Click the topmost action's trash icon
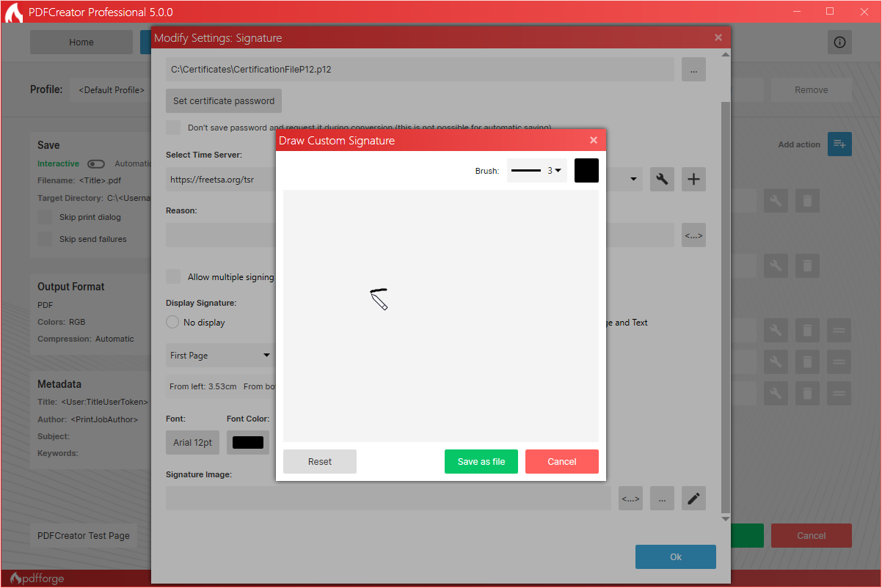This screenshot has height=588, width=882. click(x=807, y=200)
